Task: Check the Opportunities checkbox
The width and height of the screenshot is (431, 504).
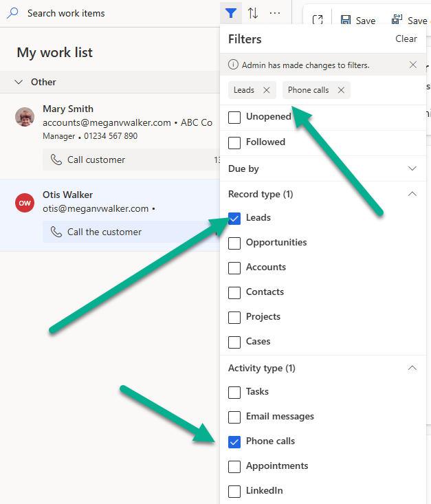Action: point(234,243)
